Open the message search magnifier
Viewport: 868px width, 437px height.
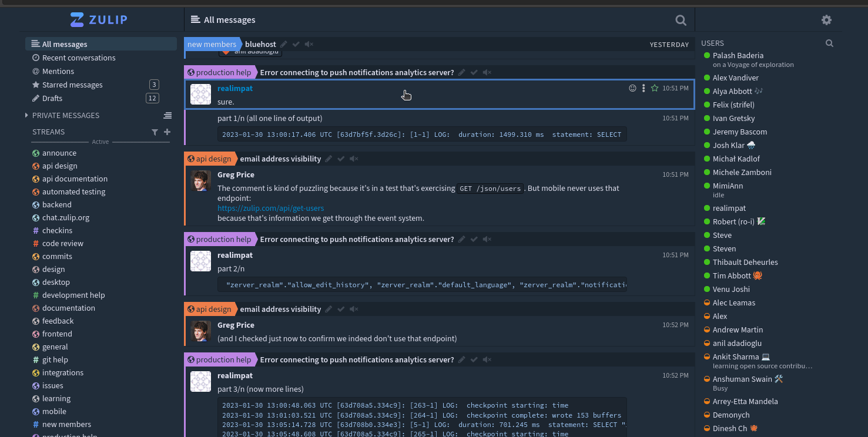click(x=681, y=19)
